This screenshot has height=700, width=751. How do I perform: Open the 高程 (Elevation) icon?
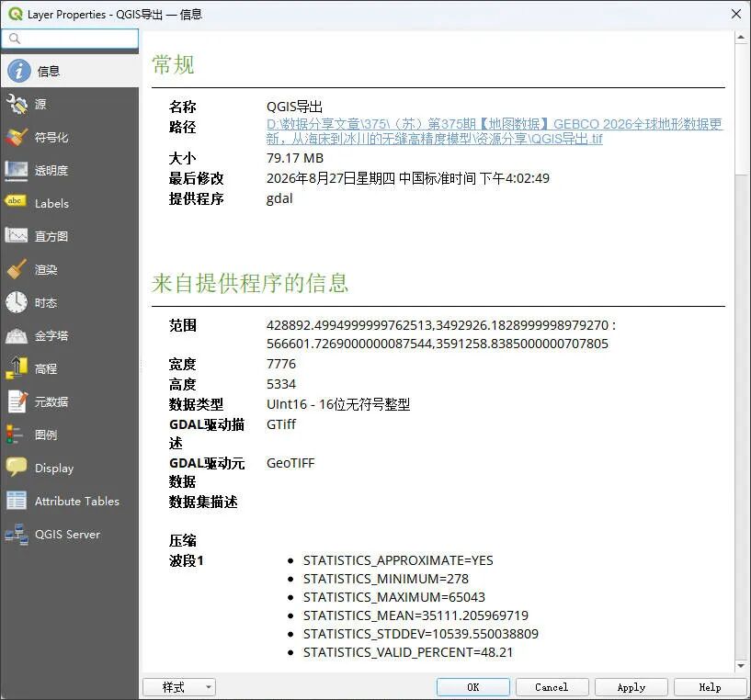pos(17,368)
